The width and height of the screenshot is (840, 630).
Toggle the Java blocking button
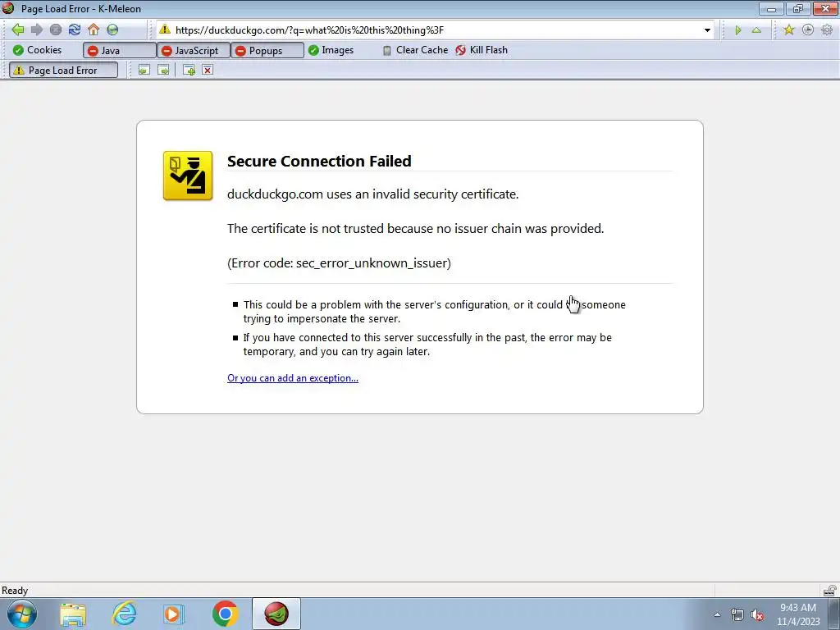[x=120, y=50]
